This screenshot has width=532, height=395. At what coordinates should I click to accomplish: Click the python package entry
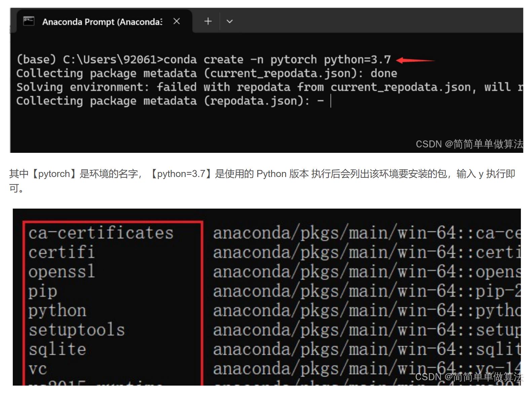57,311
